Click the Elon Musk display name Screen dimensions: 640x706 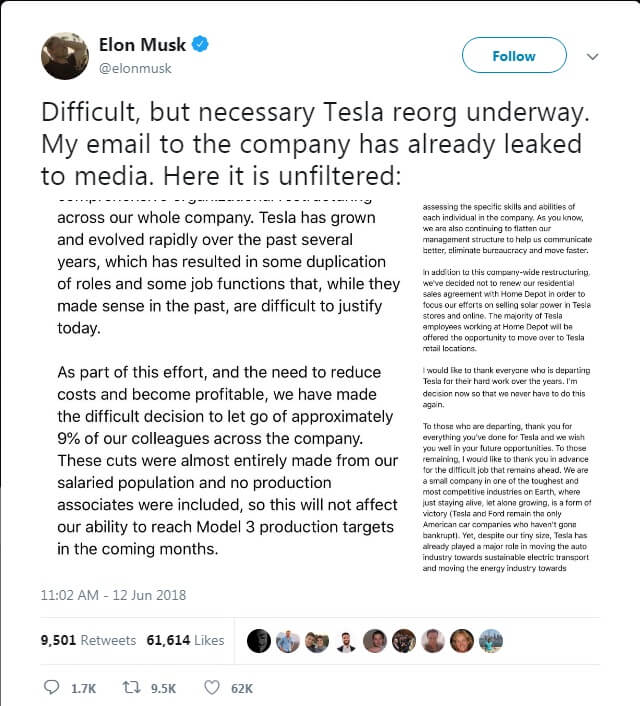143,46
